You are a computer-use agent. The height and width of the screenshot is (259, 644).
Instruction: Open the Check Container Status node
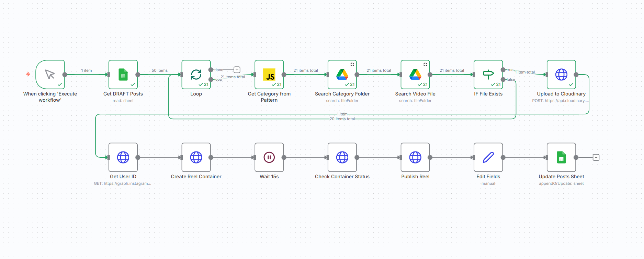(342, 157)
